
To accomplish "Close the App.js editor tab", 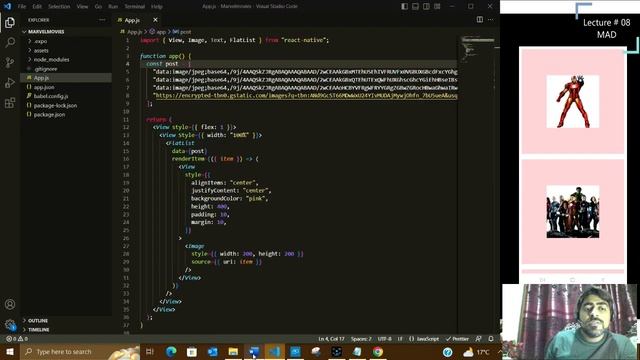I will (x=155, y=20).
